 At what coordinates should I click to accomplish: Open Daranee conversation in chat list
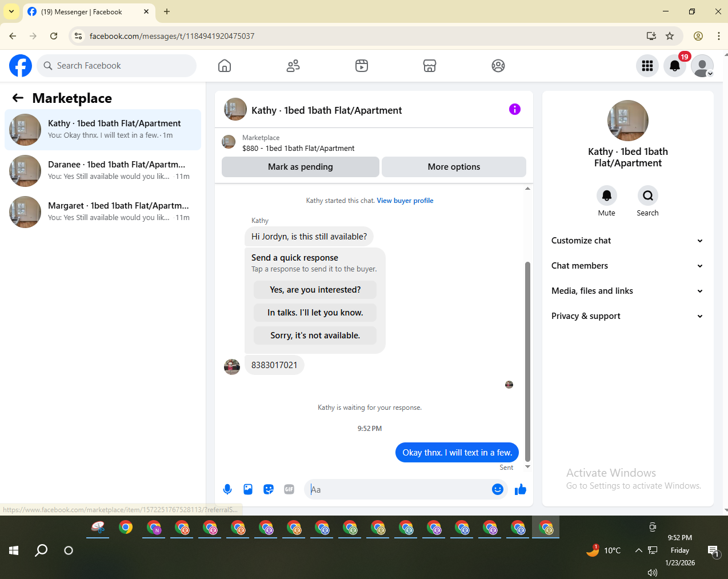pyautogui.click(x=103, y=171)
